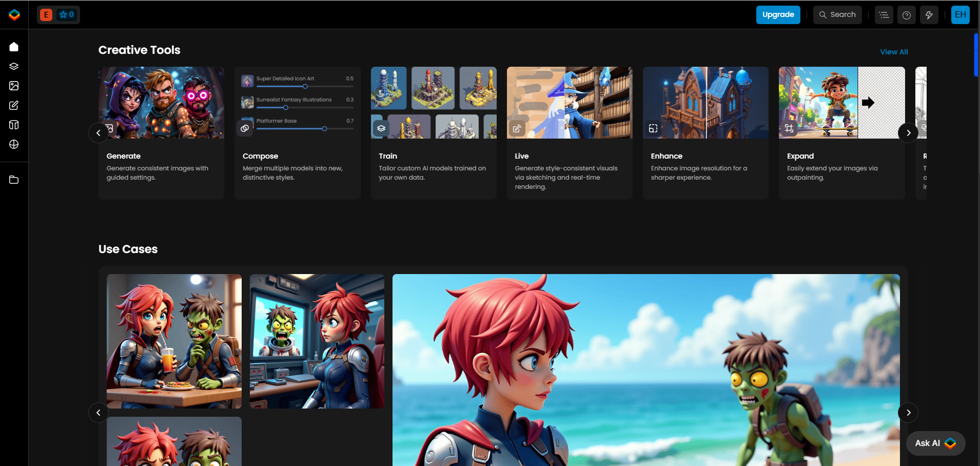Open the stacked layers icon in the sidebar
Image resolution: width=980 pixels, height=466 pixels.
coord(14,66)
